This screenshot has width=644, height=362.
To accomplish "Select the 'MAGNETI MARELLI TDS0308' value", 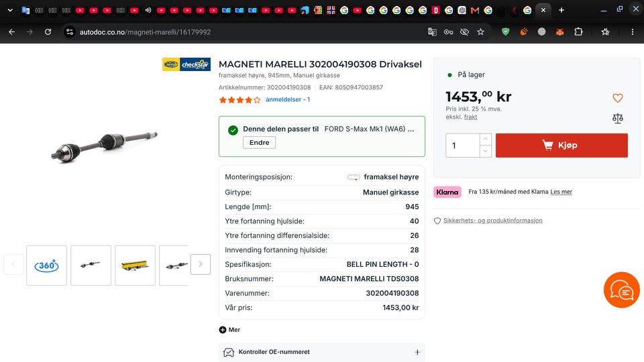I will click(x=369, y=279).
